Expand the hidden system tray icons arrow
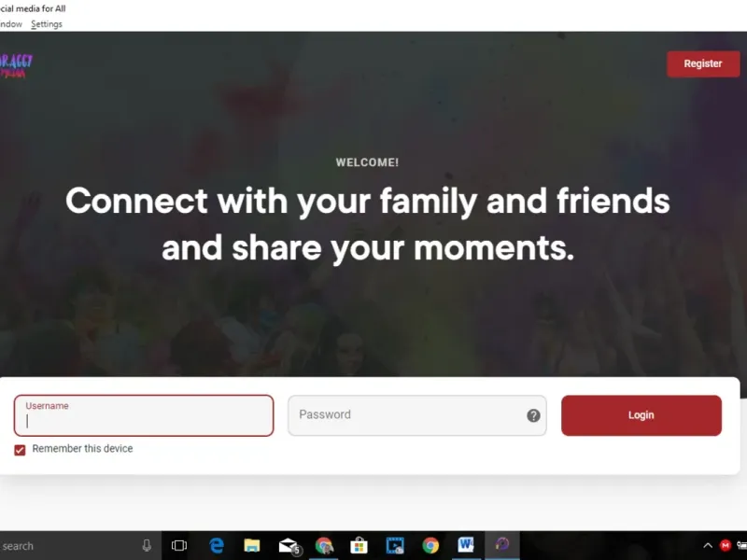Image resolution: width=747 pixels, height=560 pixels. coord(708,546)
